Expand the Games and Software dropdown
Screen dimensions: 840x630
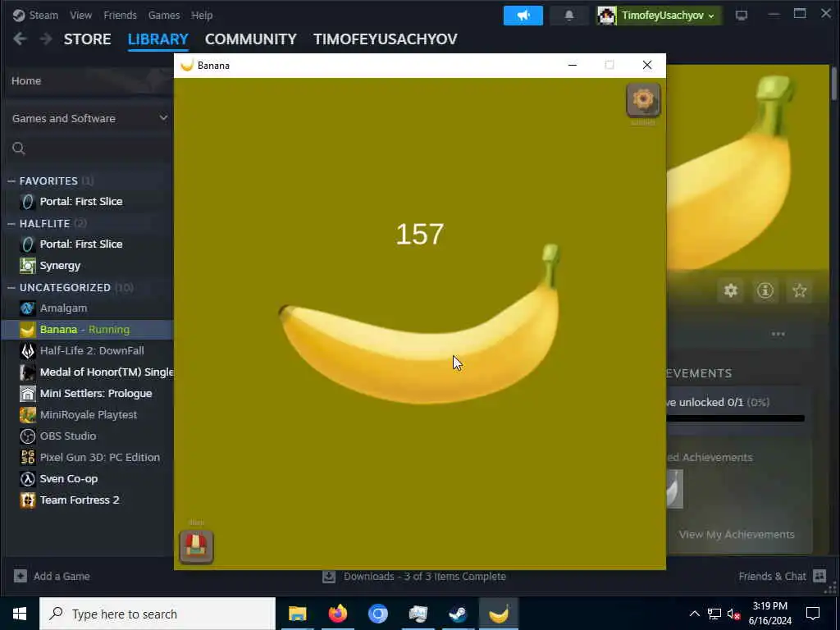tap(90, 118)
